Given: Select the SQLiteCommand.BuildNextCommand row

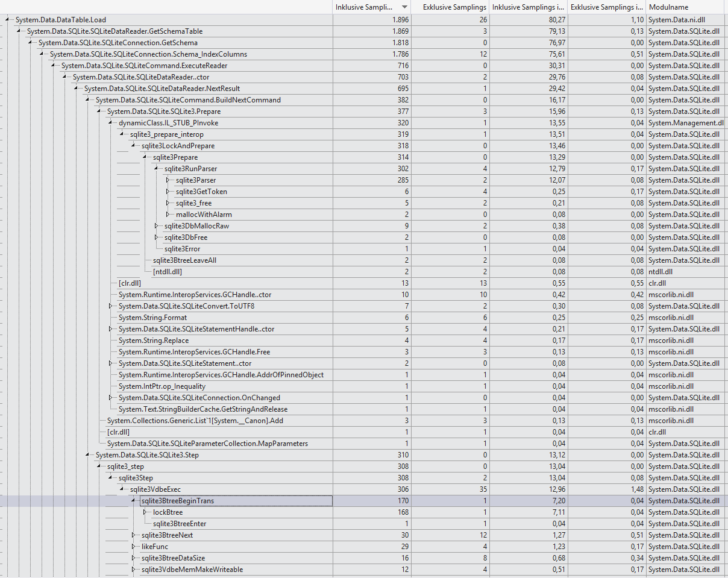Looking at the screenshot, I should 188,100.
